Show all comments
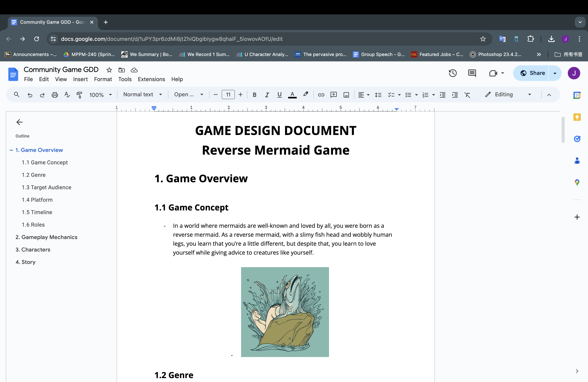Image resolution: width=588 pixels, height=382 pixels. (472, 73)
